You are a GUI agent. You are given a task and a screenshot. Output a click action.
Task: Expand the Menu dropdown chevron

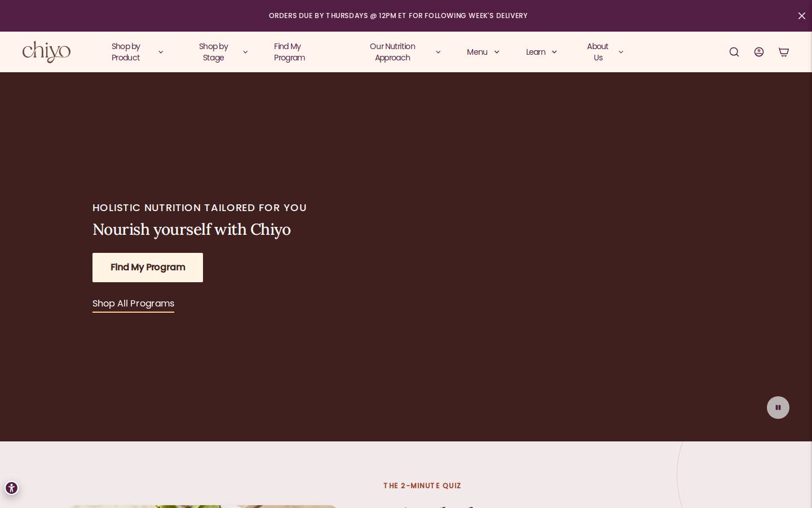pyautogui.click(x=497, y=52)
